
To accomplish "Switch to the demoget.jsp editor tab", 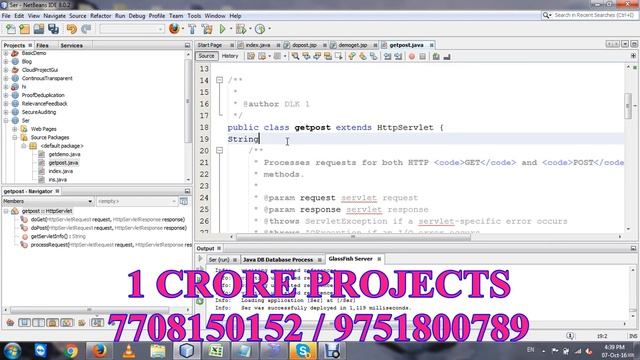I will click(x=353, y=45).
